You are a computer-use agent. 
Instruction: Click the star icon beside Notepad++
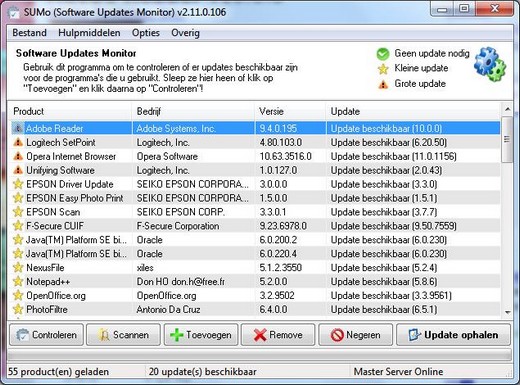[18, 281]
